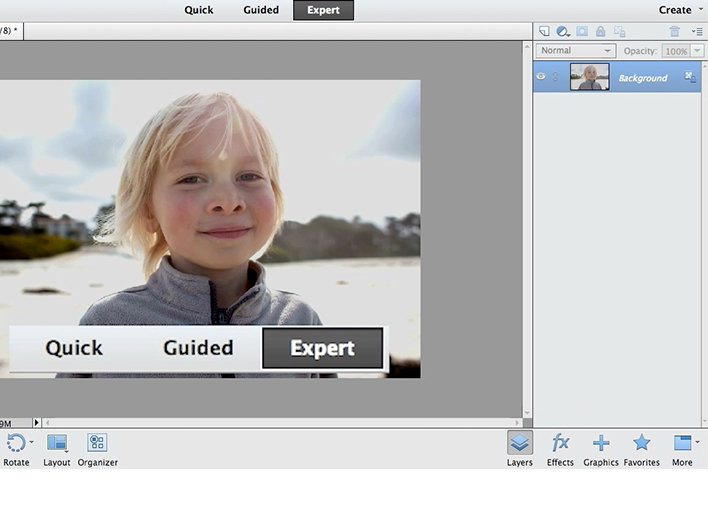Screen dimensions: 708x510
Task: Open the Normal blend mode dropdown
Action: click(x=576, y=51)
